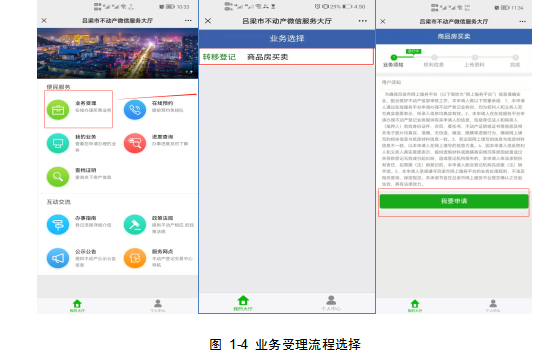Open the orange 服务网点 icon
The width and height of the screenshot is (548, 361).
pyautogui.click(x=135, y=258)
